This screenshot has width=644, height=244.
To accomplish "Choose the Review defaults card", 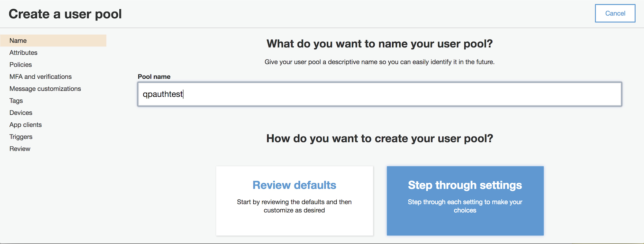I will [x=294, y=201].
